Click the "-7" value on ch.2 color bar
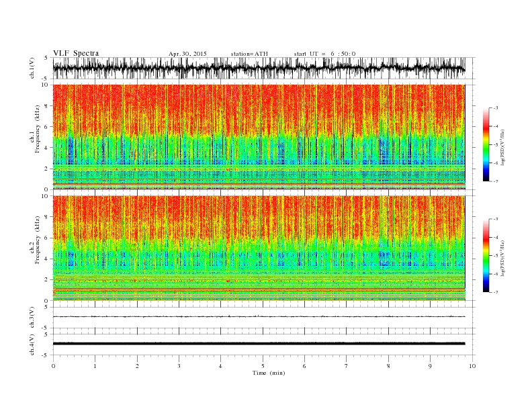Viewport: 532px width, 411px height. point(496,292)
